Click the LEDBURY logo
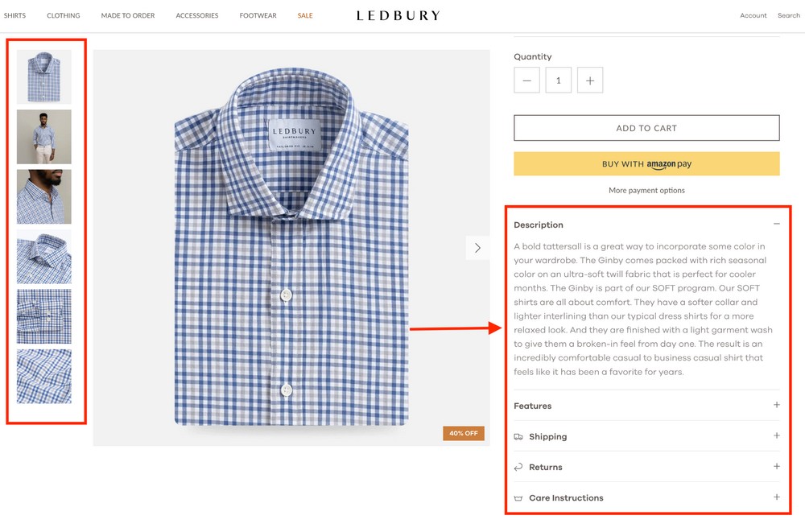Screen dimensions: 805x532 tap(398, 14)
